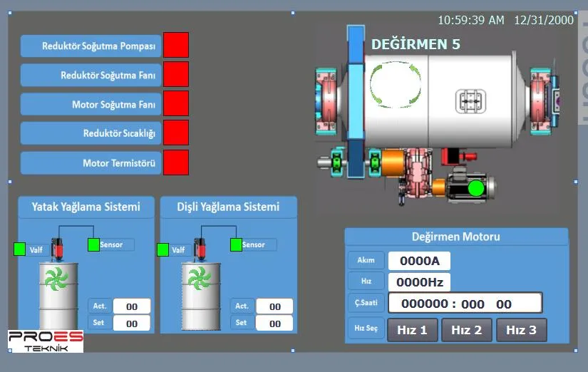Screen dimensions: 588x372
Task: Toggle the Sensor indicator in Dişli Yağlama Sistemi
Action: click(236, 244)
